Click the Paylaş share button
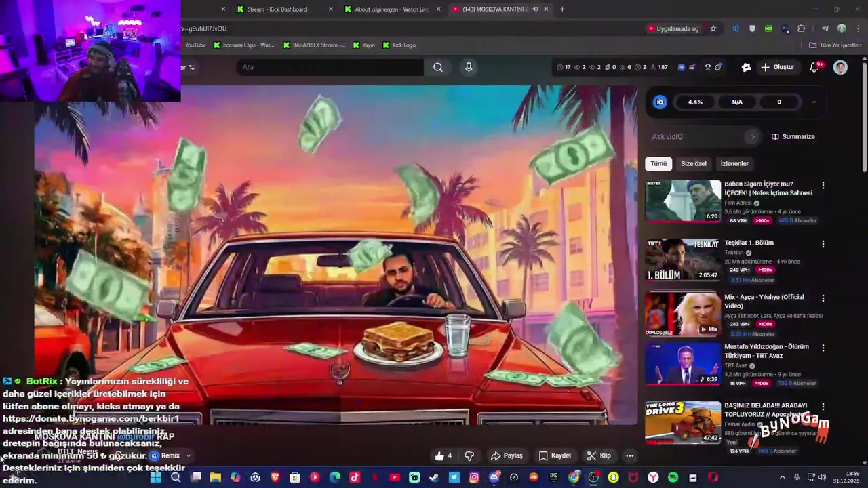 [507, 455]
